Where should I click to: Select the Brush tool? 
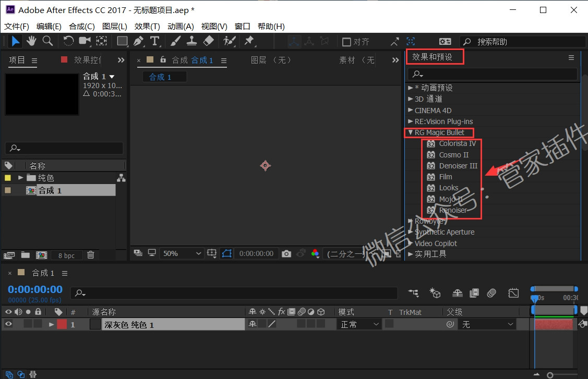pos(175,41)
